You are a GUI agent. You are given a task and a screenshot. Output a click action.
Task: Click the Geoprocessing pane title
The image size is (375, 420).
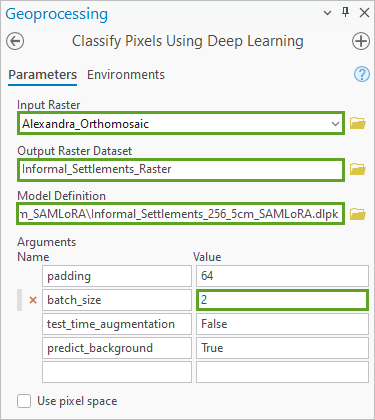(x=57, y=14)
